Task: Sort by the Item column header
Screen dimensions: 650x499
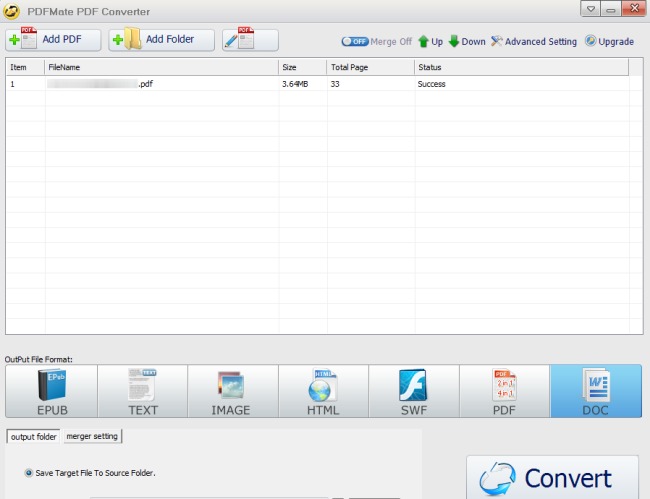Action: click(x=25, y=67)
